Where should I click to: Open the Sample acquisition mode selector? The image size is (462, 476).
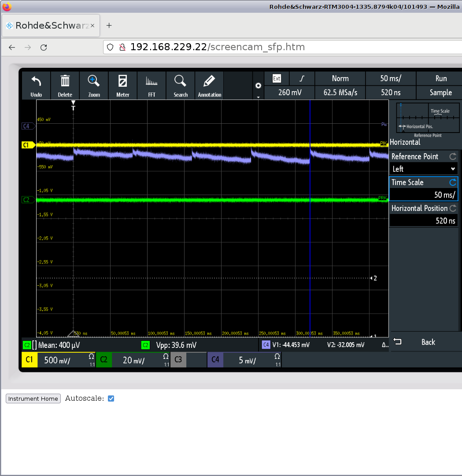pos(440,92)
